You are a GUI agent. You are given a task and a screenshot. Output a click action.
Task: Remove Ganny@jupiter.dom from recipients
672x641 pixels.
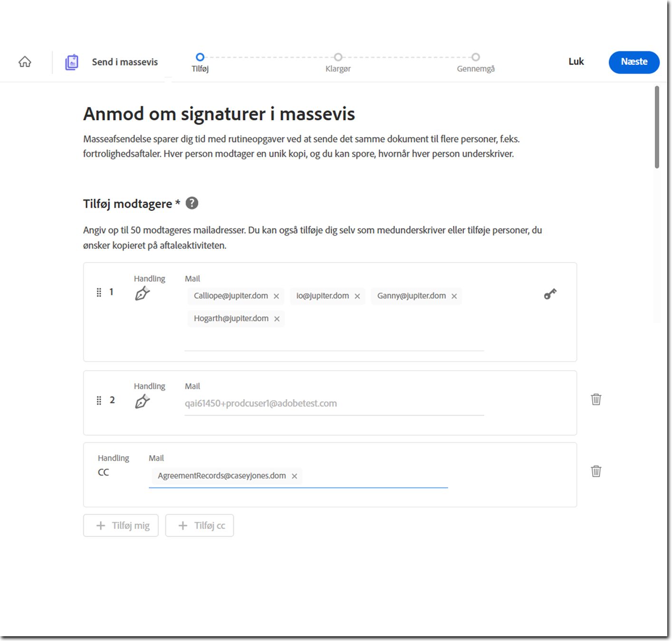(x=454, y=296)
